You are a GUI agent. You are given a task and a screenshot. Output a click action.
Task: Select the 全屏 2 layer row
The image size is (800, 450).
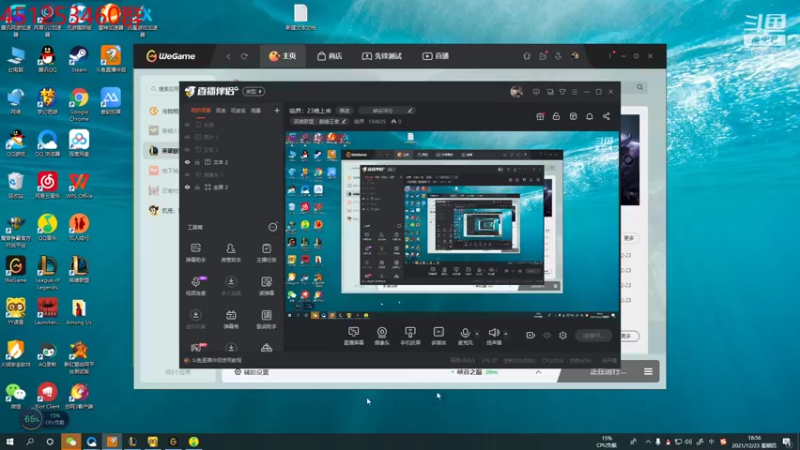pyautogui.click(x=232, y=187)
